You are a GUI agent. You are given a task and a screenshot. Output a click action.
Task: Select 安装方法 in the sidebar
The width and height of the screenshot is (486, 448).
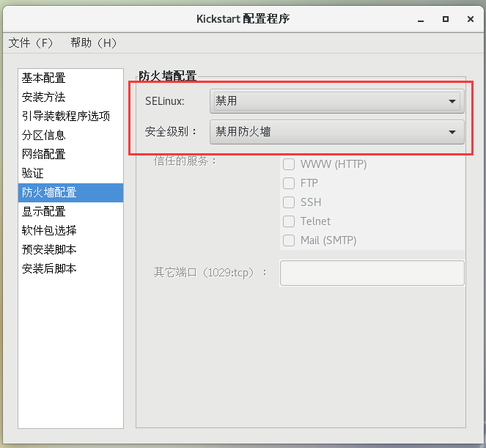click(x=70, y=97)
